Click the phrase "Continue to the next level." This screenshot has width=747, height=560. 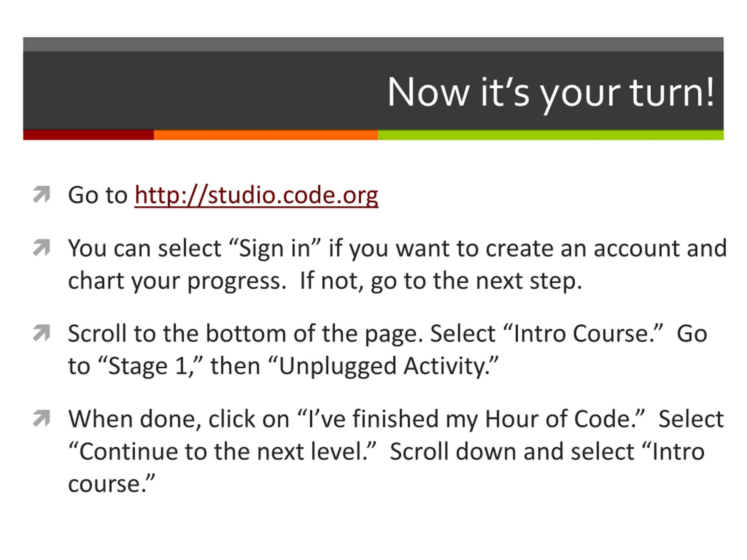222,452
